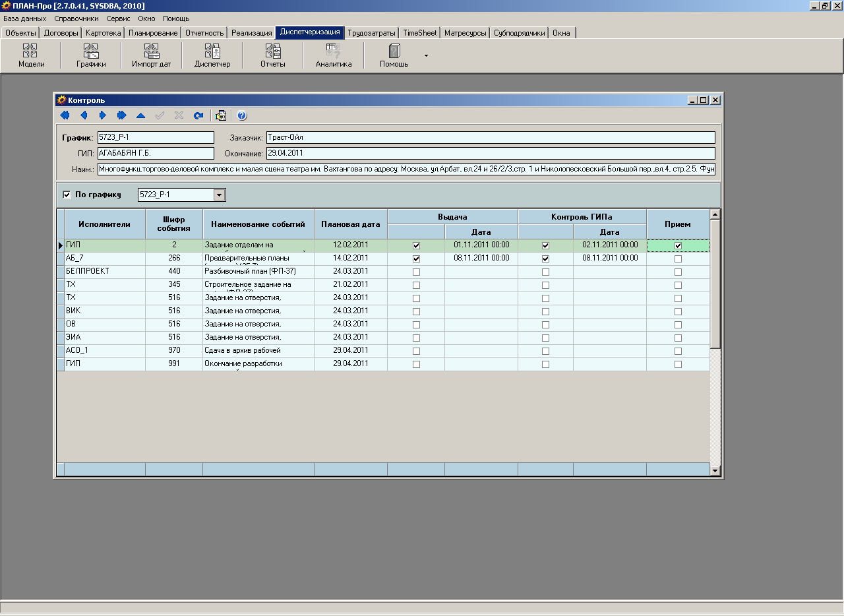Switch to the Отчетность tab
Screen dimensions: 844x616
204,32
